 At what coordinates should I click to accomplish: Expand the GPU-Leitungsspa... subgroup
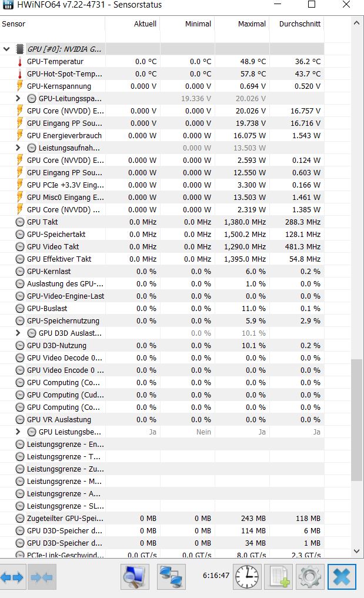click(x=18, y=98)
